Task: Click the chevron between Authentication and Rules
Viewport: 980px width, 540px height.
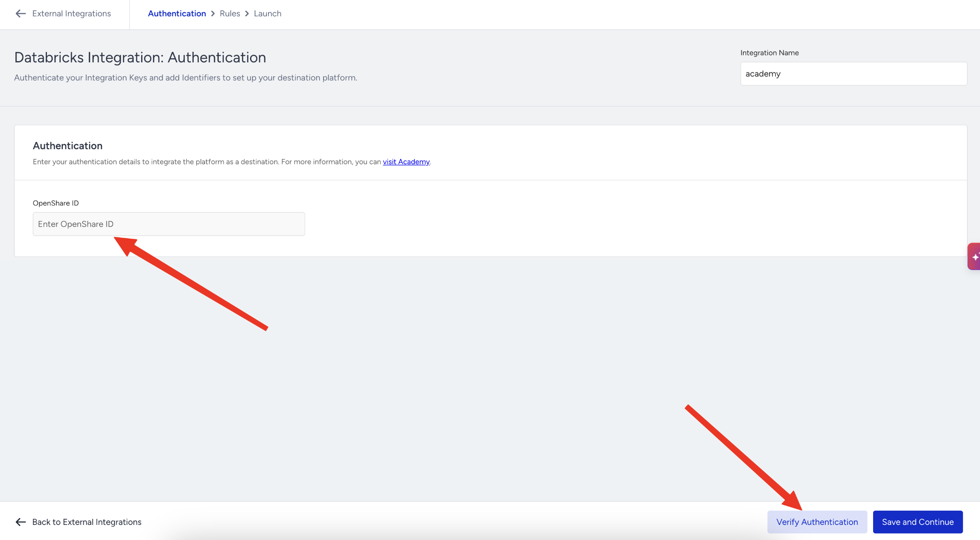Action: pyautogui.click(x=213, y=13)
